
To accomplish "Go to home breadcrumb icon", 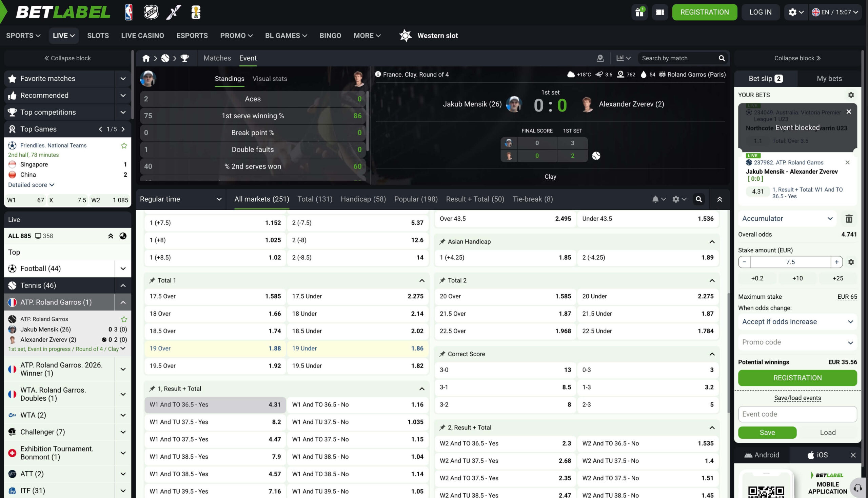I will 146,58.
